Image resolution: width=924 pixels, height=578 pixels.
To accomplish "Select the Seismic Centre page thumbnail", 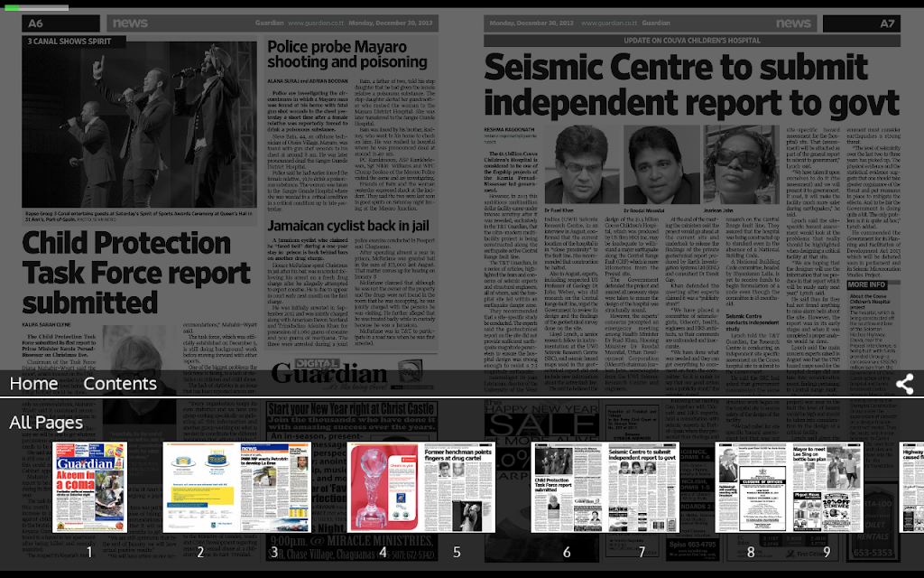I will click(x=642, y=487).
